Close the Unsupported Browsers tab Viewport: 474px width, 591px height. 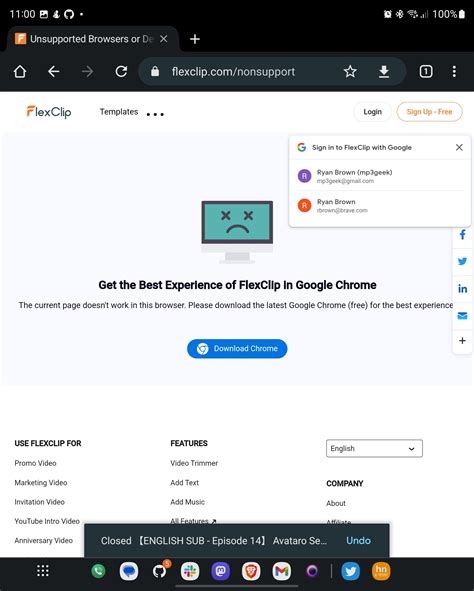tap(164, 39)
